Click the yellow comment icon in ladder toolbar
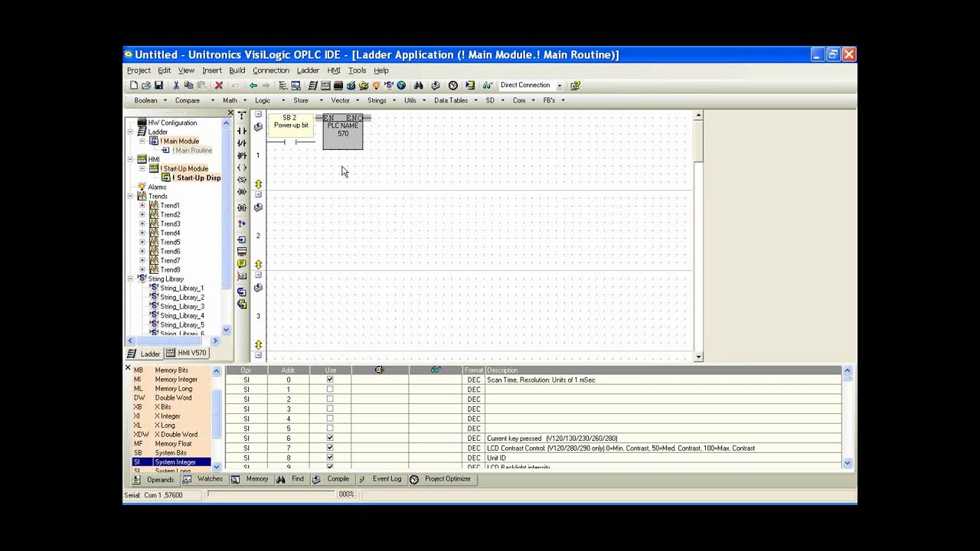Image resolution: width=980 pixels, height=551 pixels. (242, 263)
